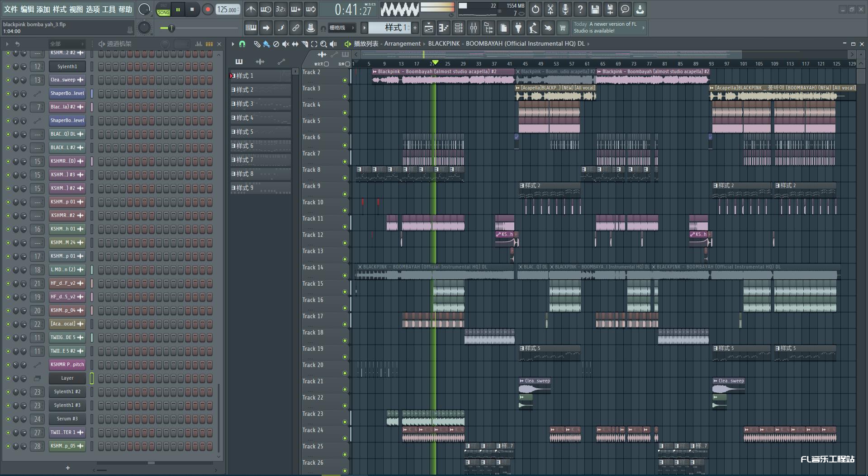Open the 视图 menu

76,9
